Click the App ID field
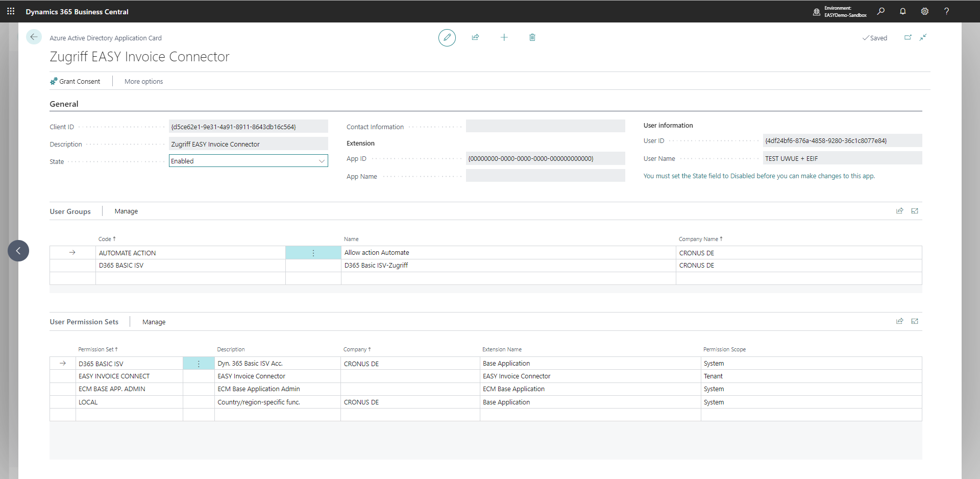 546,158
